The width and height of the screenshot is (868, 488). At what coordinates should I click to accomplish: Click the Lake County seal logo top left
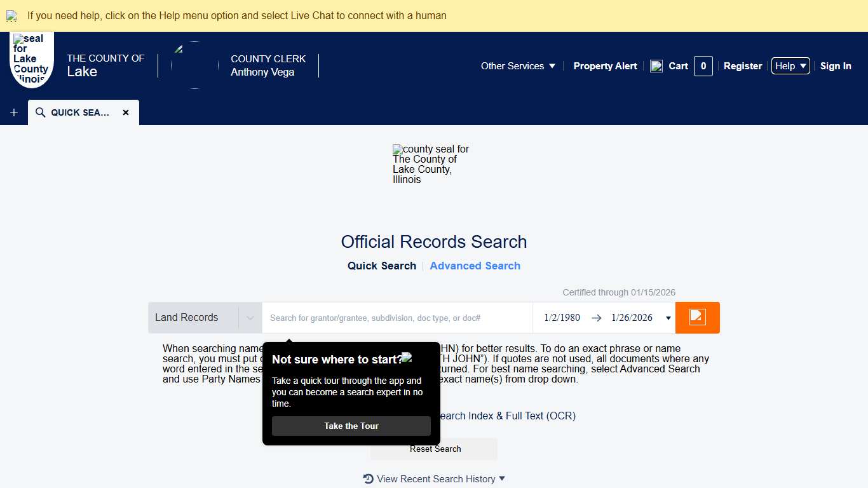point(31,59)
